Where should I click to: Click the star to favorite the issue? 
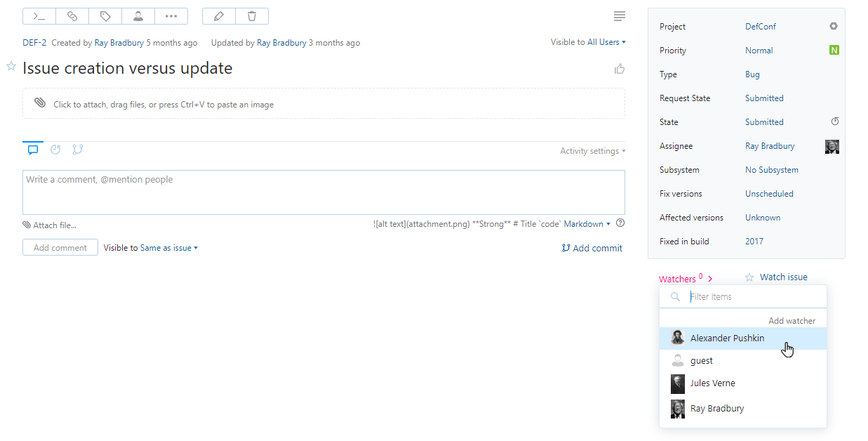tap(11, 66)
